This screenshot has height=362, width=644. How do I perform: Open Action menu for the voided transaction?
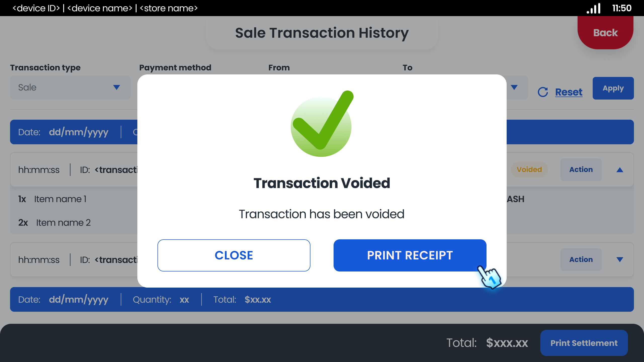click(x=581, y=170)
